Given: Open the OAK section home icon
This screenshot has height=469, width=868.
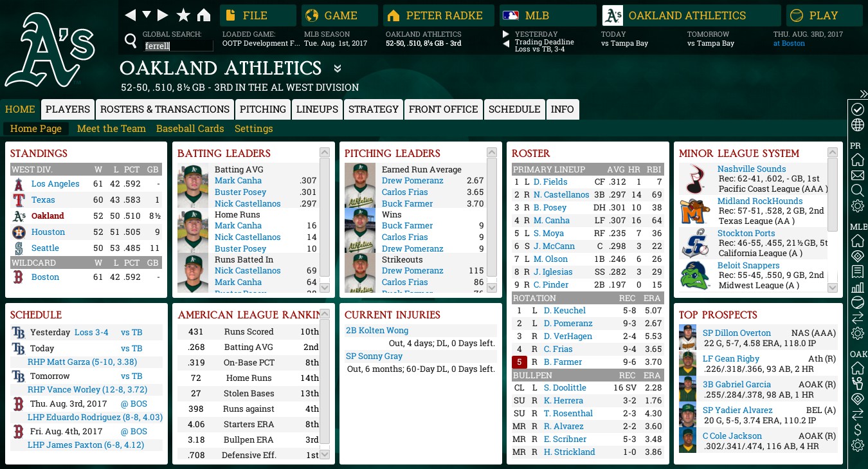Looking at the screenshot, I should (x=857, y=368).
